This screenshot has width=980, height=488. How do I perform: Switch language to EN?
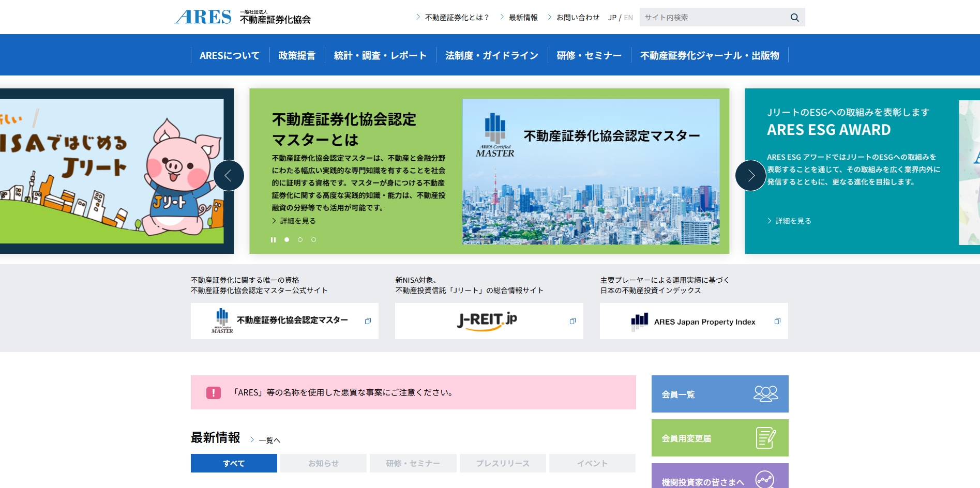tap(628, 18)
